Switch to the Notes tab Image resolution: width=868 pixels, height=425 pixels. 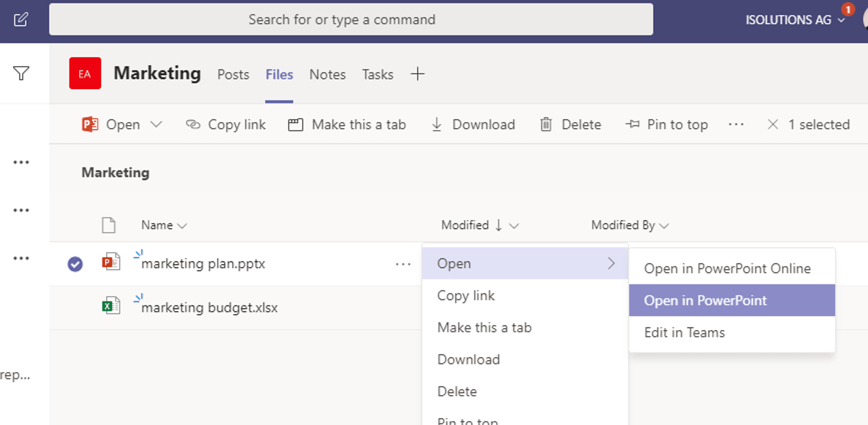point(327,74)
